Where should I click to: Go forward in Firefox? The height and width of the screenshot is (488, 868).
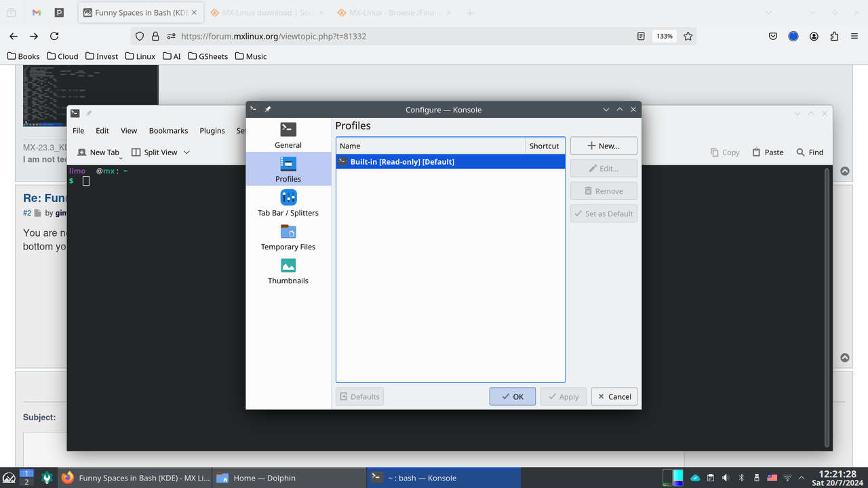[x=34, y=37]
